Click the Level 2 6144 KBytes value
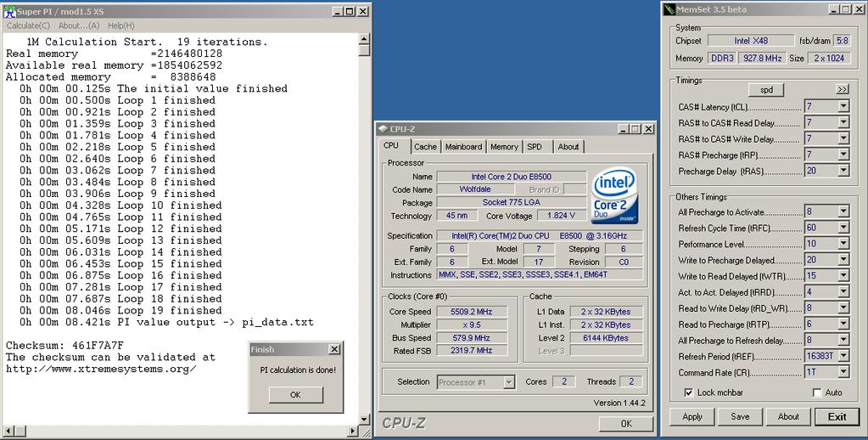This screenshot has width=868, height=440. coord(606,338)
